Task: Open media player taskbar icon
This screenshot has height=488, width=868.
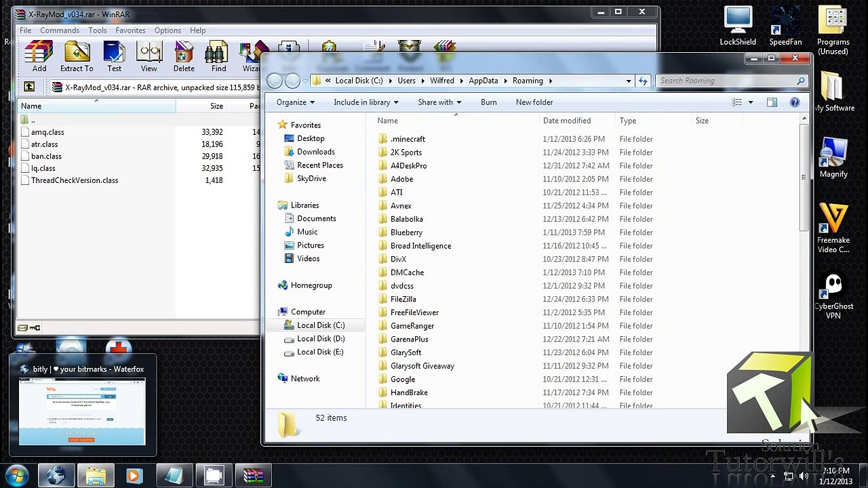Action: pos(134,476)
